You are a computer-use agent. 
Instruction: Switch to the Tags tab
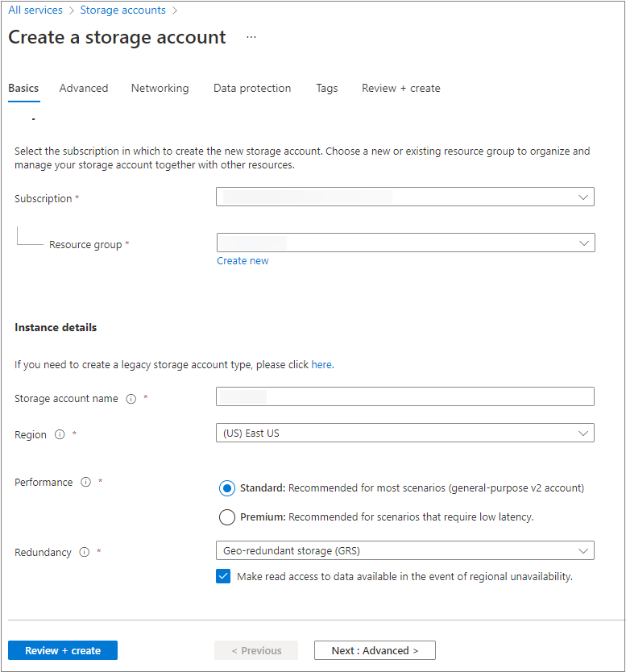coord(326,89)
